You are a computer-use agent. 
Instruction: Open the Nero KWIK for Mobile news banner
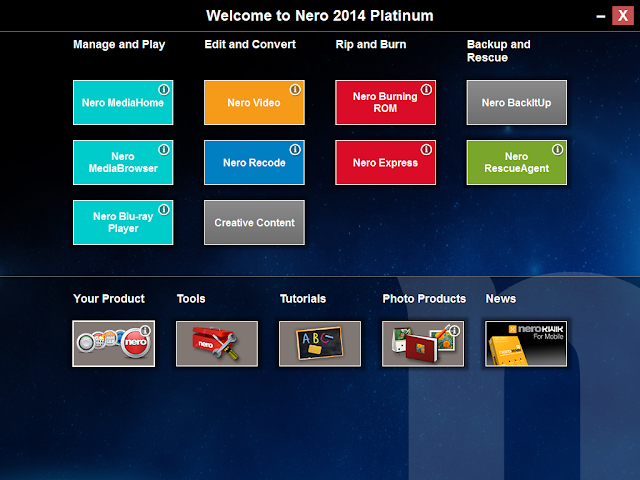tap(526, 344)
